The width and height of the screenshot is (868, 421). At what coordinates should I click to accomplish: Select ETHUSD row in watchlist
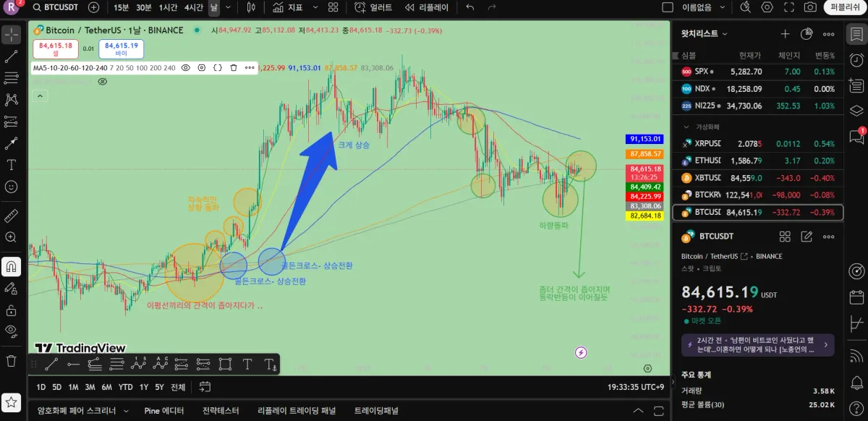758,161
